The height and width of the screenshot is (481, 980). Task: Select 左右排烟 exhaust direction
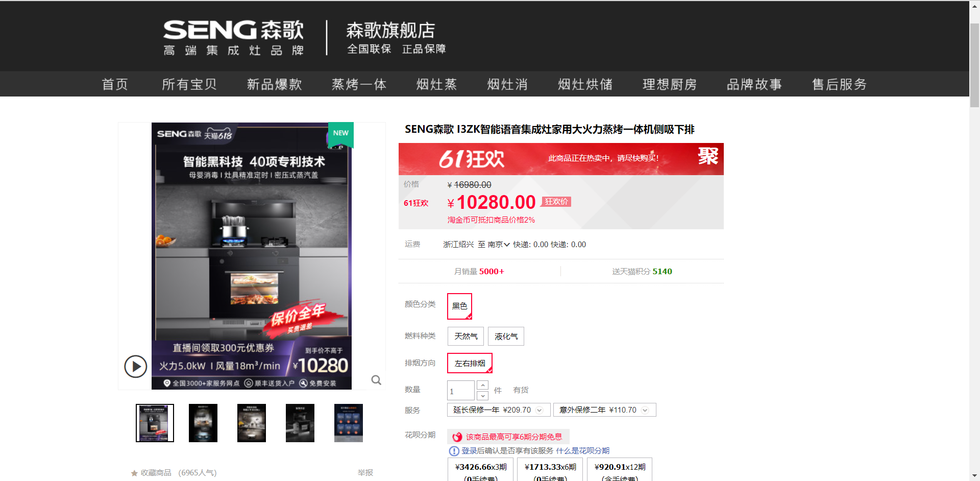pyautogui.click(x=470, y=363)
